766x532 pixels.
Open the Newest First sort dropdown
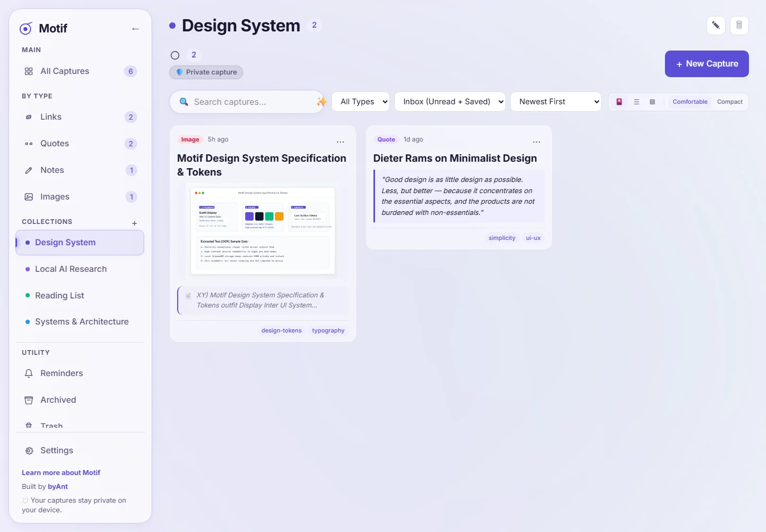pos(556,102)
